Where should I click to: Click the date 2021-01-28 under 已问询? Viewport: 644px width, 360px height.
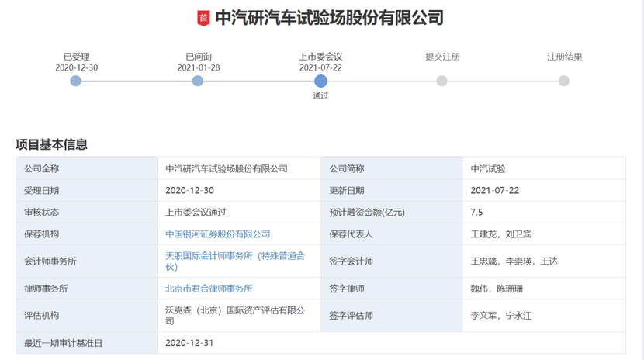click(199, 67)
